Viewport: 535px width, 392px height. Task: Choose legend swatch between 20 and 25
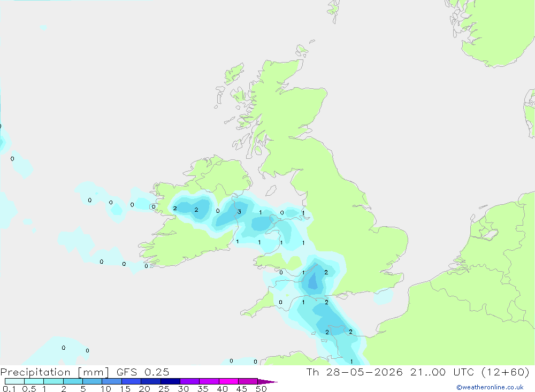click(x=150, y=381)
